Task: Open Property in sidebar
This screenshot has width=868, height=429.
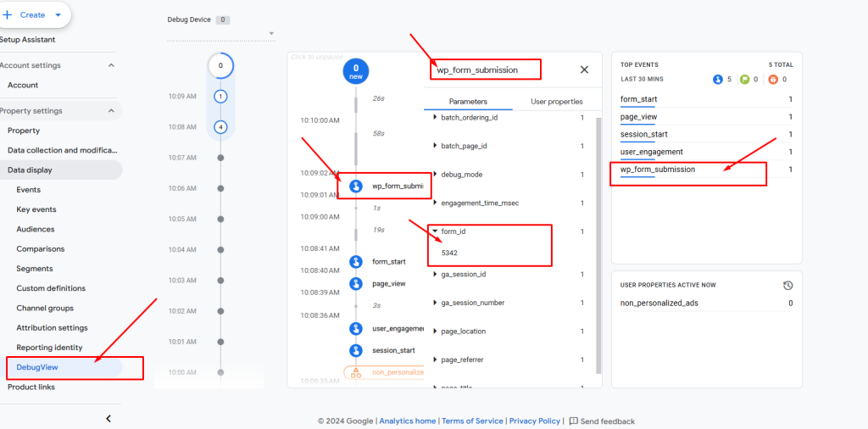Action: 23,131
